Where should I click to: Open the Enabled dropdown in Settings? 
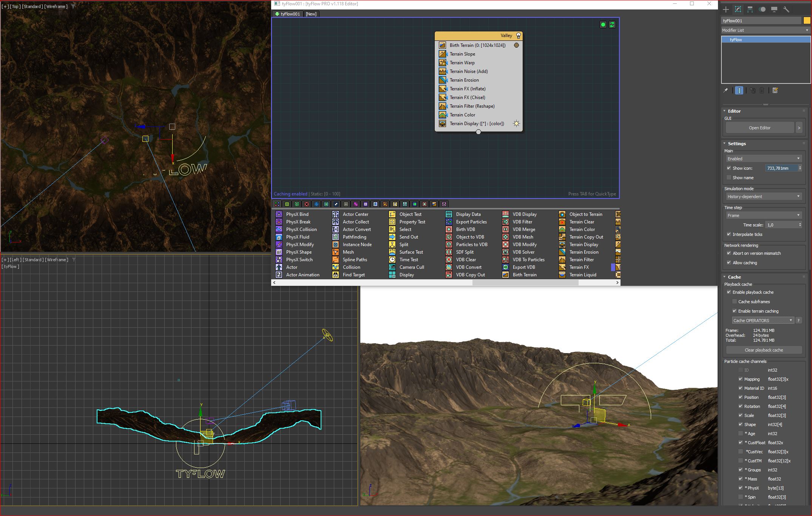coord(764,159)
